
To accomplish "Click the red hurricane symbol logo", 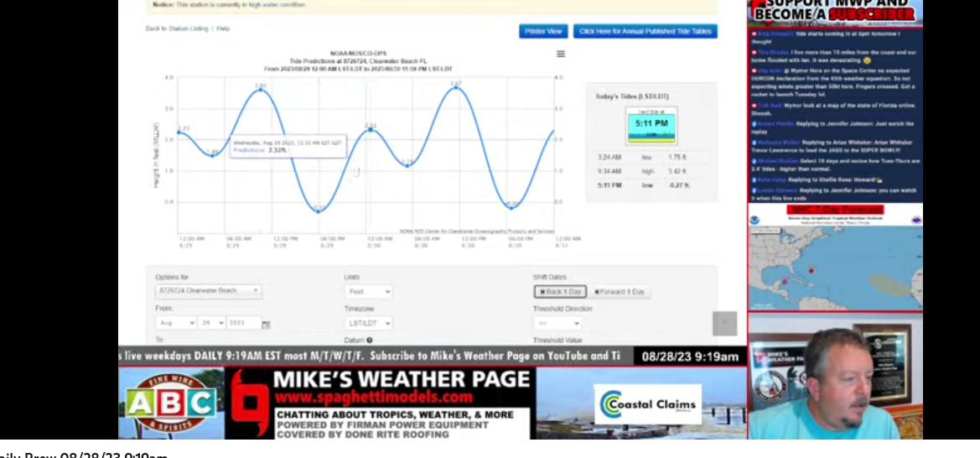I will 249,402.
